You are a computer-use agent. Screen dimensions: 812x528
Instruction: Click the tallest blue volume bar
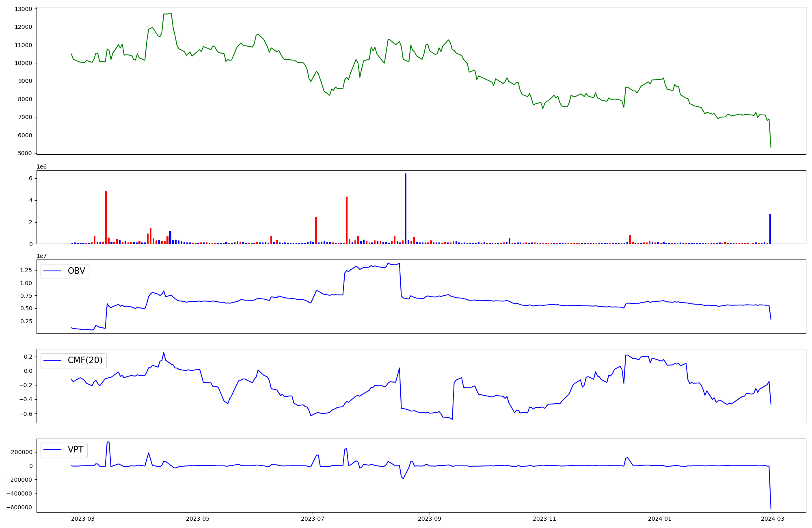405,209
